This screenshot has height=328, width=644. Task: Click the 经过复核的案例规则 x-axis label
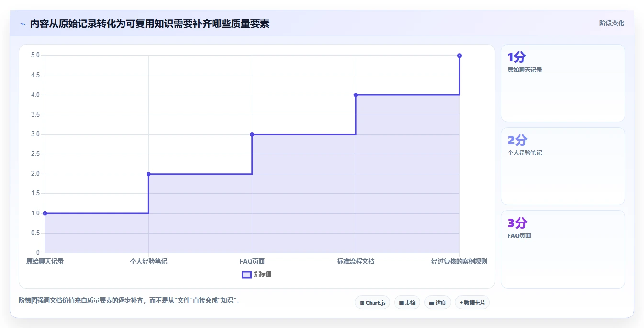(x=459, y=261)
